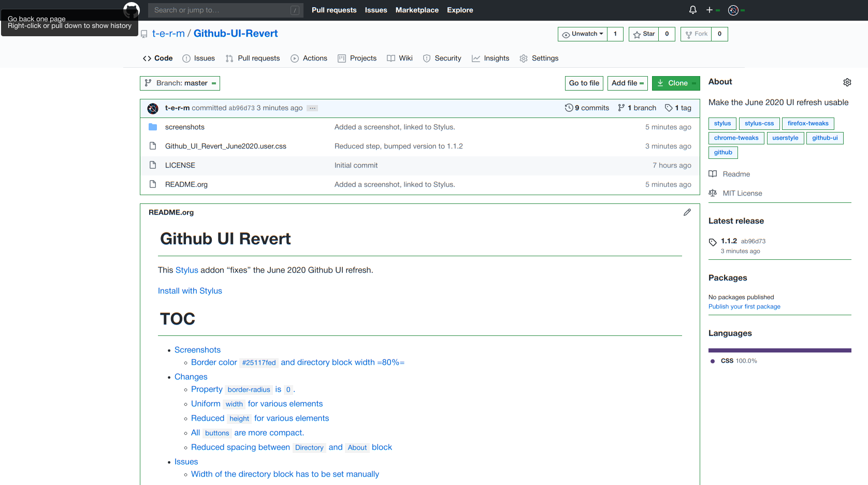Open latest release 1.1.2
The height and width of the screenshot is (485, 868).
coord(729,241)
